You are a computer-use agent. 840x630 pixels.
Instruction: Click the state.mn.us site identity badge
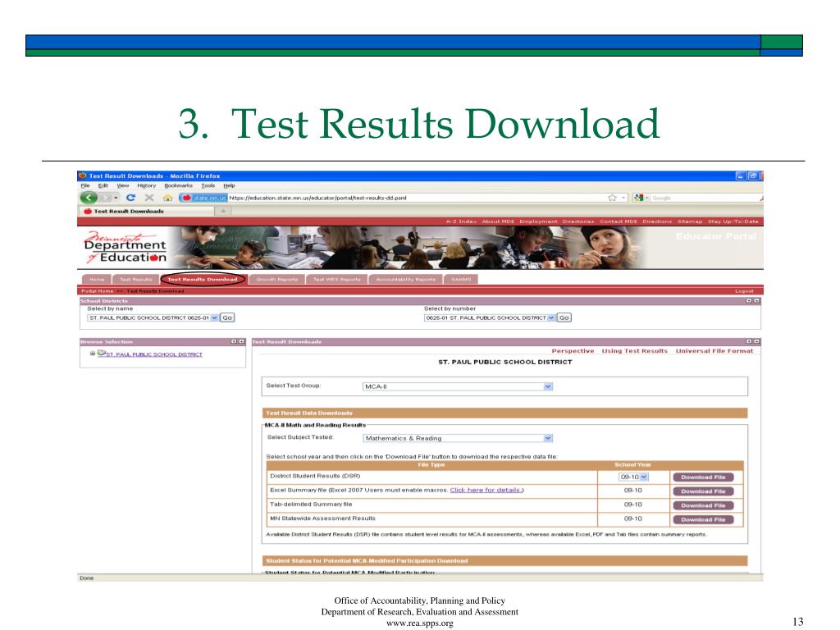203,198
